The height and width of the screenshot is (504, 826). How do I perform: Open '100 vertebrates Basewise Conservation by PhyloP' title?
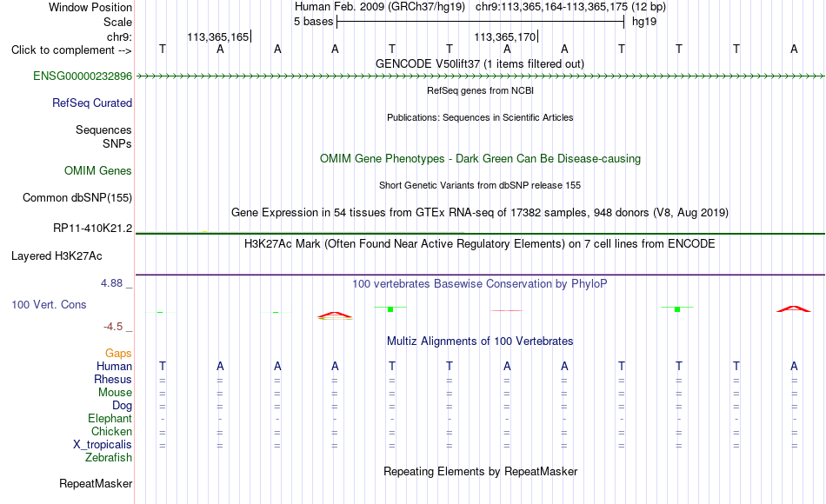[x=479, y=284]
